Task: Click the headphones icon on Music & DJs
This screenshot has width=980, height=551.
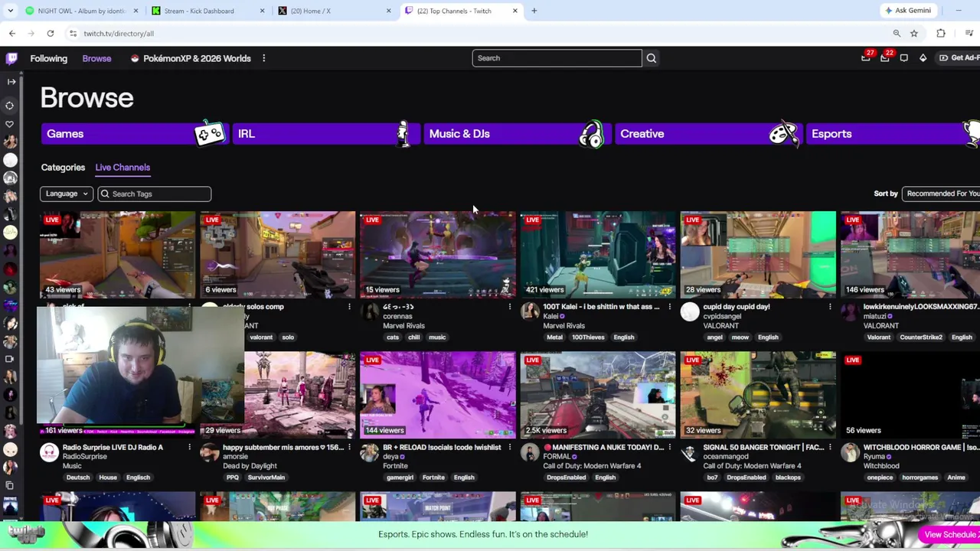Action: coord(591,134)
